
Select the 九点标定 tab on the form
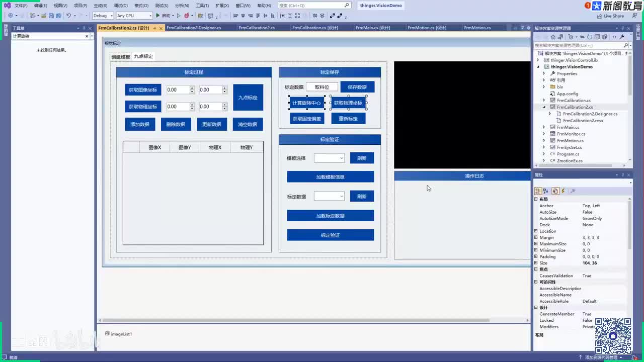(143, 56)
